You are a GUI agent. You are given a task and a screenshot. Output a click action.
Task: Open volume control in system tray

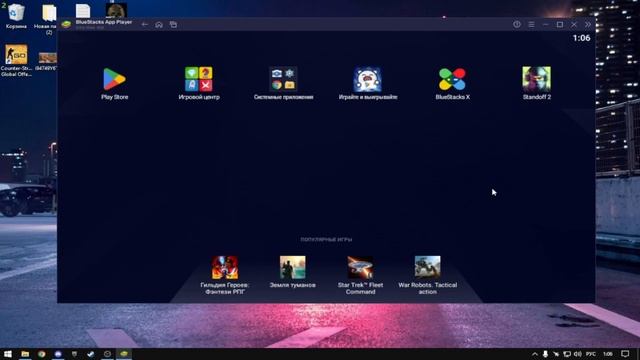coord(578,354)
